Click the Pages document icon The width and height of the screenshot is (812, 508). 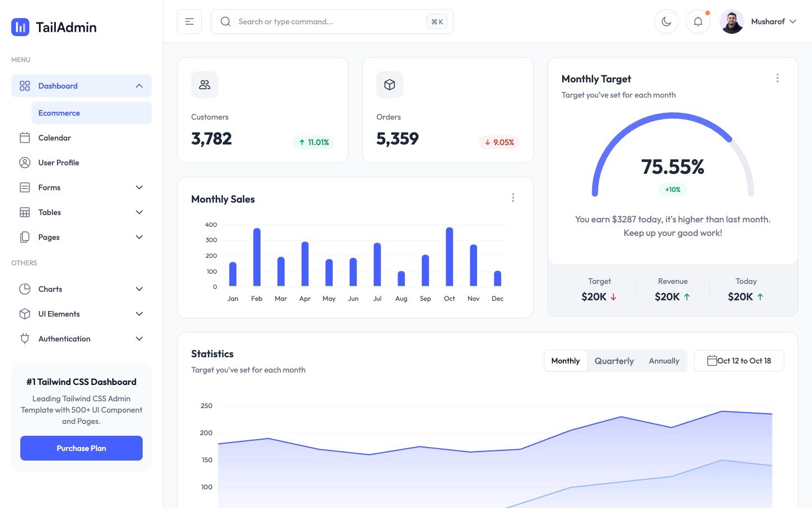click(25, 237)
